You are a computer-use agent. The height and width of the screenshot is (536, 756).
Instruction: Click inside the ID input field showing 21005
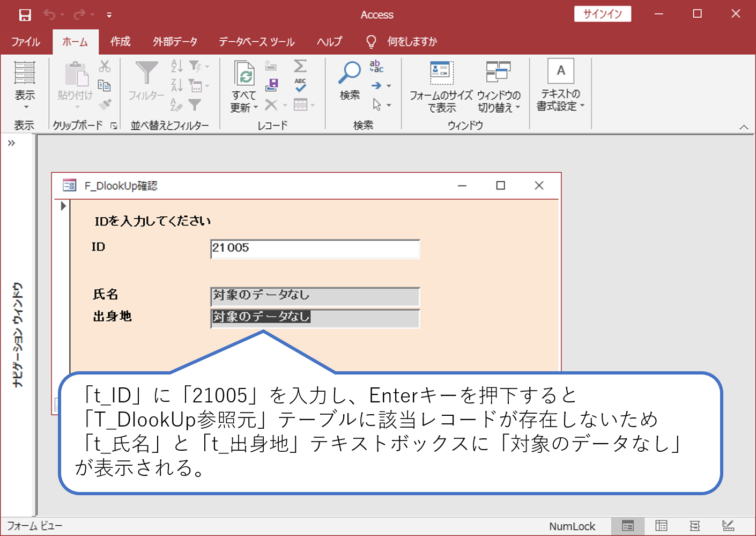pos(315,248)
